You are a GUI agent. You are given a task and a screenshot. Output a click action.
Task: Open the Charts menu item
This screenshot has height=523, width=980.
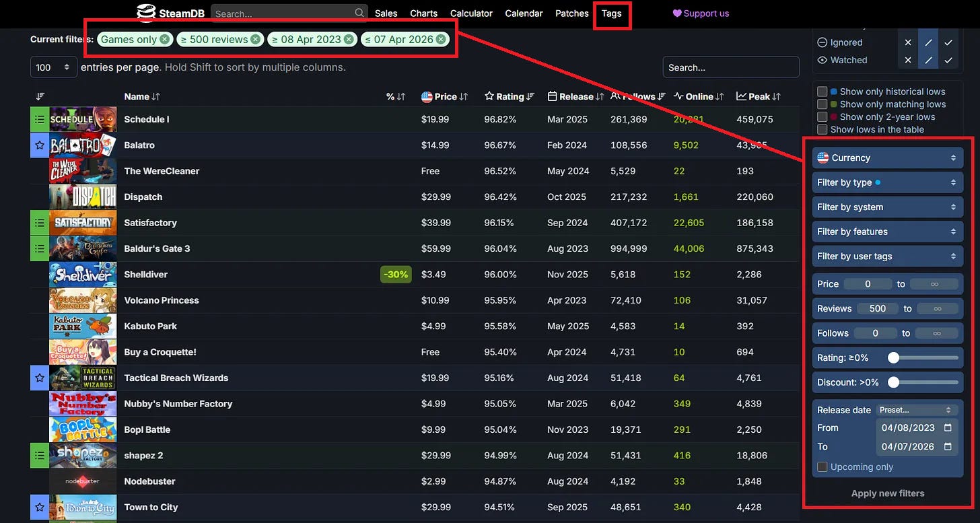pos(424,13)
